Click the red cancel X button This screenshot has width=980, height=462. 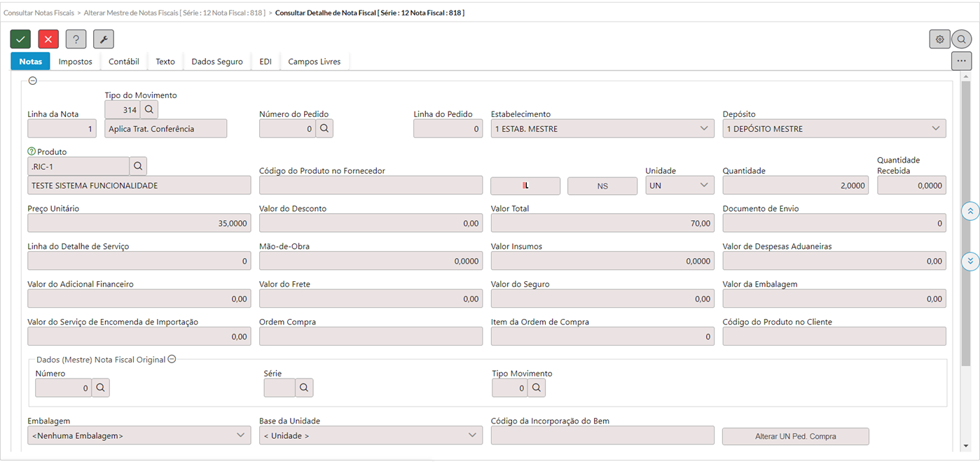(x=48, y=39)
